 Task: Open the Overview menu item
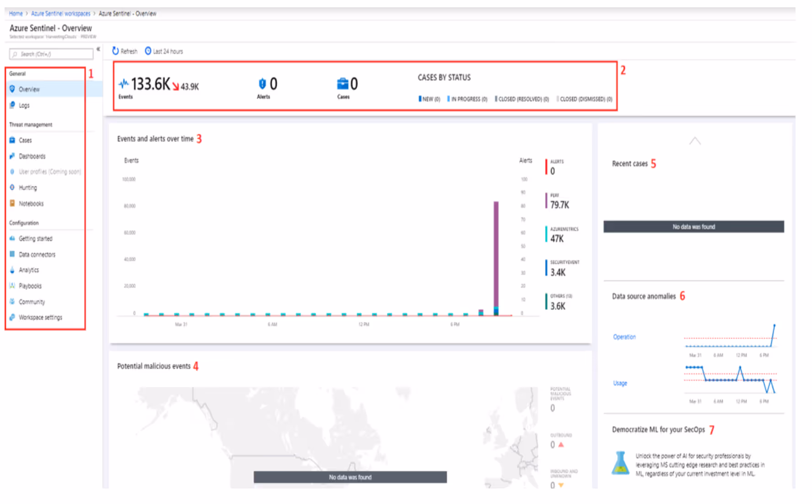(29, 89)
